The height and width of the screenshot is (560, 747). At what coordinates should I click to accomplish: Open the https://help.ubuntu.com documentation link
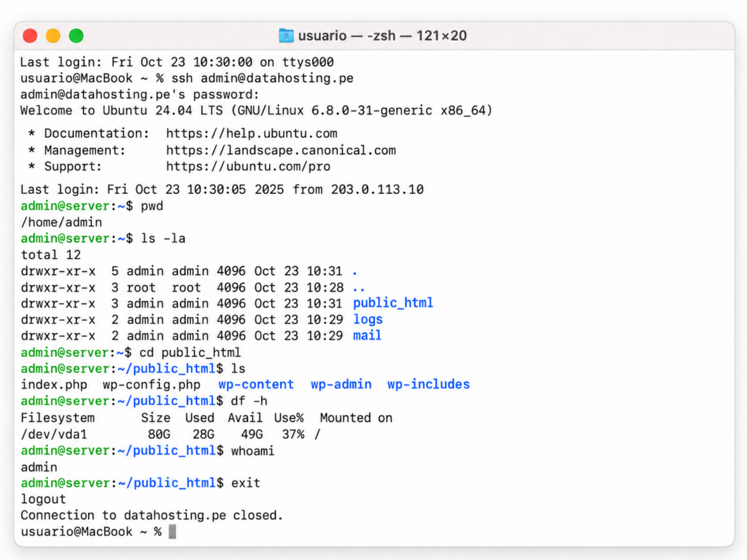click(x=252, y=133)
